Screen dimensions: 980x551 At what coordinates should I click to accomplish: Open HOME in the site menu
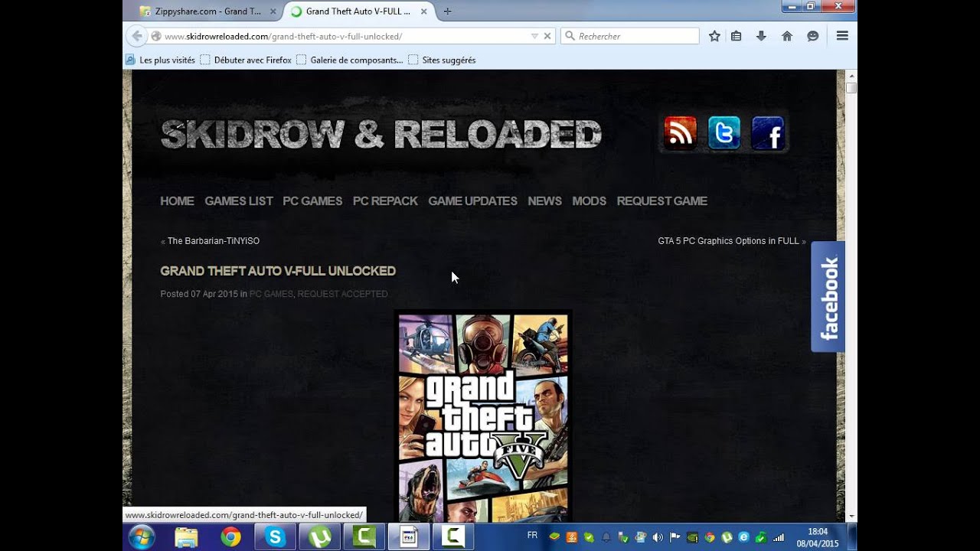coord(177,201)
